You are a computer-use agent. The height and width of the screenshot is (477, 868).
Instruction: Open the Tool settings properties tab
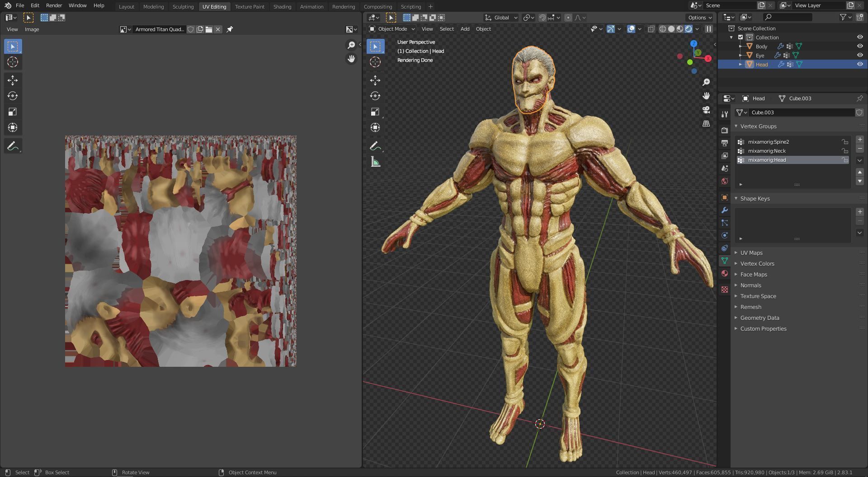point(725,114)
